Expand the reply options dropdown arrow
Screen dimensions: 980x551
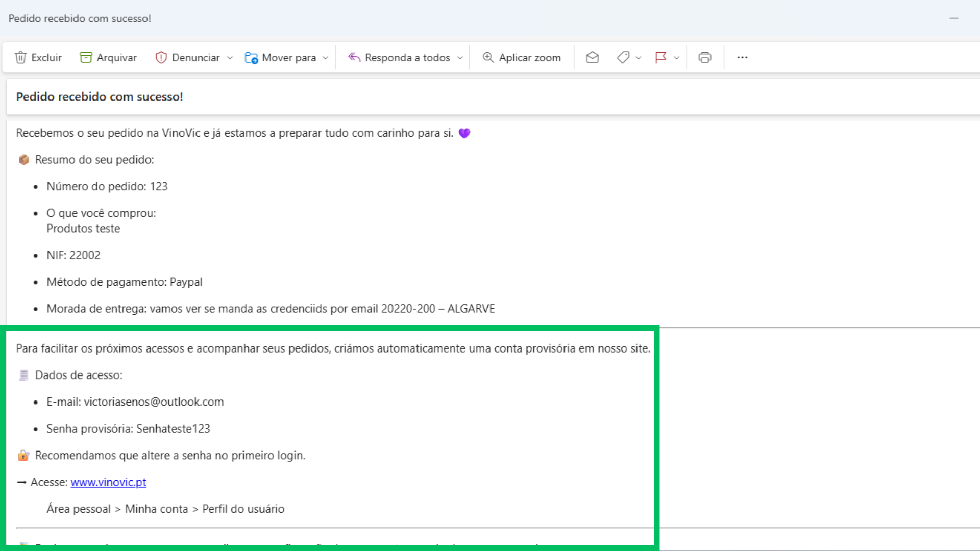(460, 58)
